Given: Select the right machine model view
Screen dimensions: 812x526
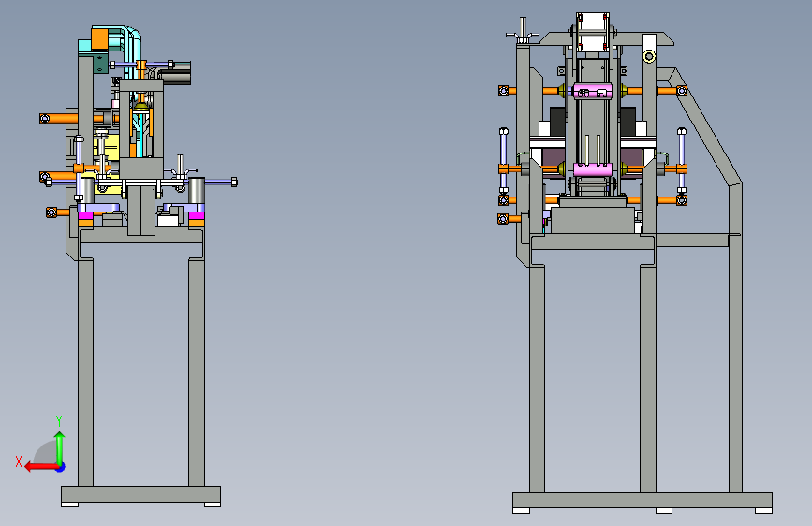Looking at the screenshot, I should click(634, 263).
